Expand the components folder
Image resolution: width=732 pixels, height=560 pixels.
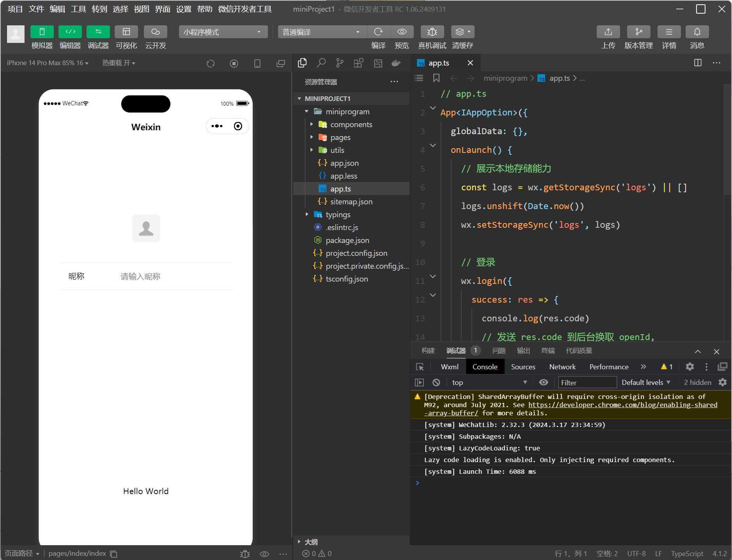pyautogui.click(x=351, y=124)
